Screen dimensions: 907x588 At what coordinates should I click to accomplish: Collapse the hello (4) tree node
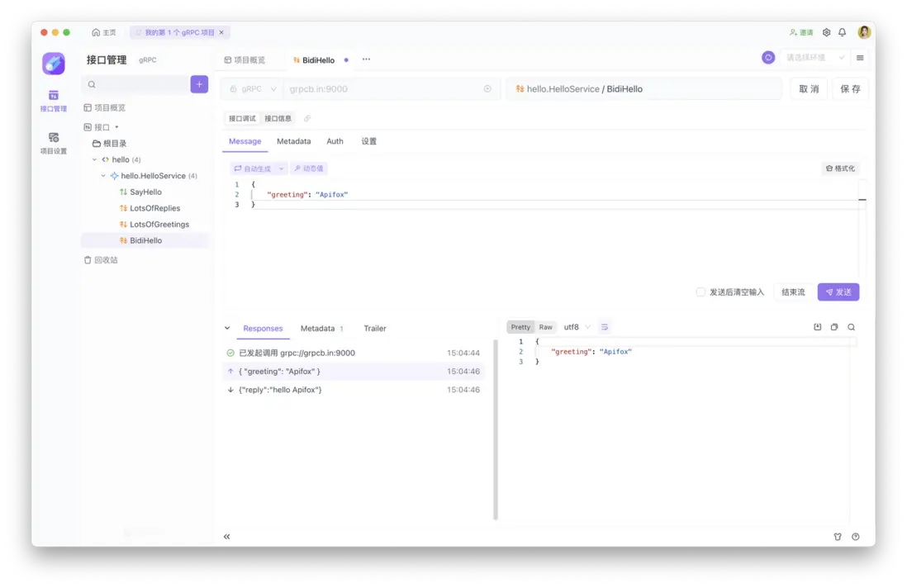[x=95, y=159]
